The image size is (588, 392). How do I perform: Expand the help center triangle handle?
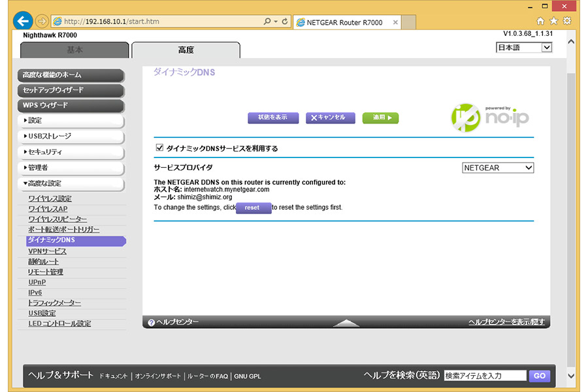click(346, 323)
